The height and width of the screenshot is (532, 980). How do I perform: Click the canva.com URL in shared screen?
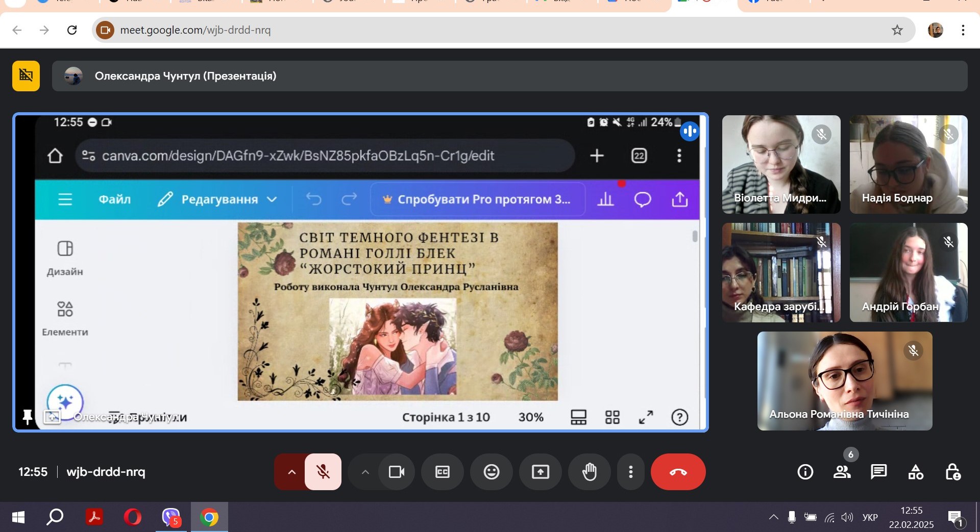click(x=298, y=156)
